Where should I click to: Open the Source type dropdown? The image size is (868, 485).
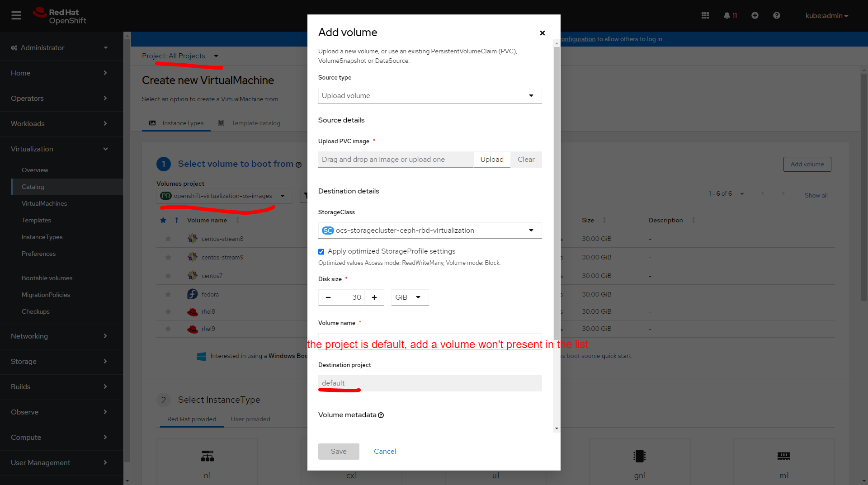tap(430, 96)
